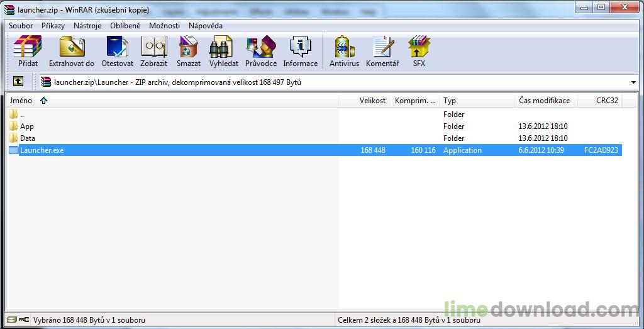This screenshot has height=329, width=644.
Task: Sort by Komprim. column header
Action: pos(414,101)
